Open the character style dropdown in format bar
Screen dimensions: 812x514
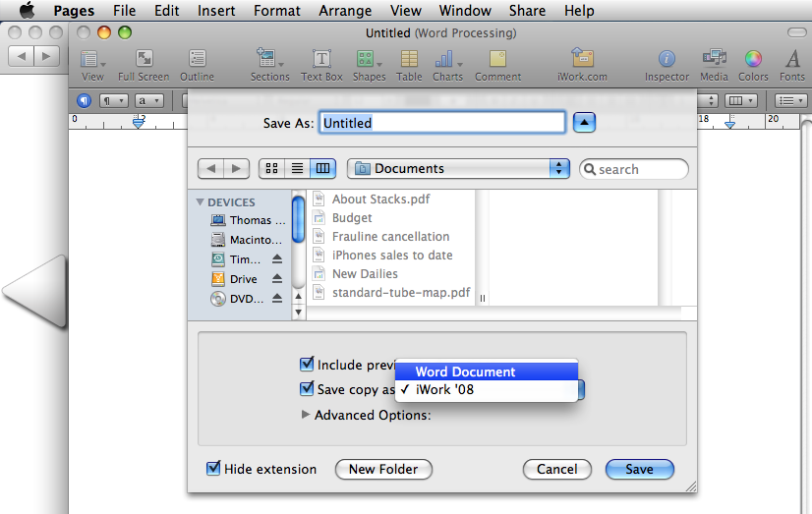coord(149,100)
